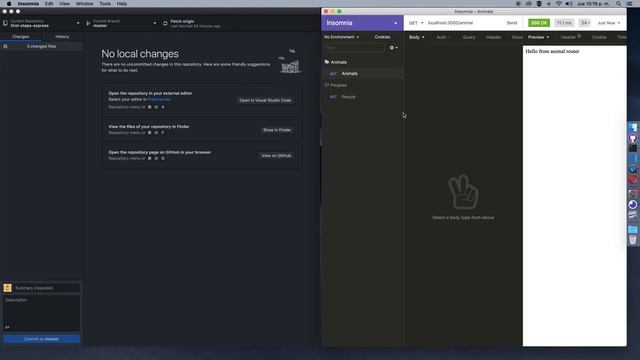This screenshot has width=640, height=360.
Task: Switch to the request Query tab
Action: [x=469, y=37]
